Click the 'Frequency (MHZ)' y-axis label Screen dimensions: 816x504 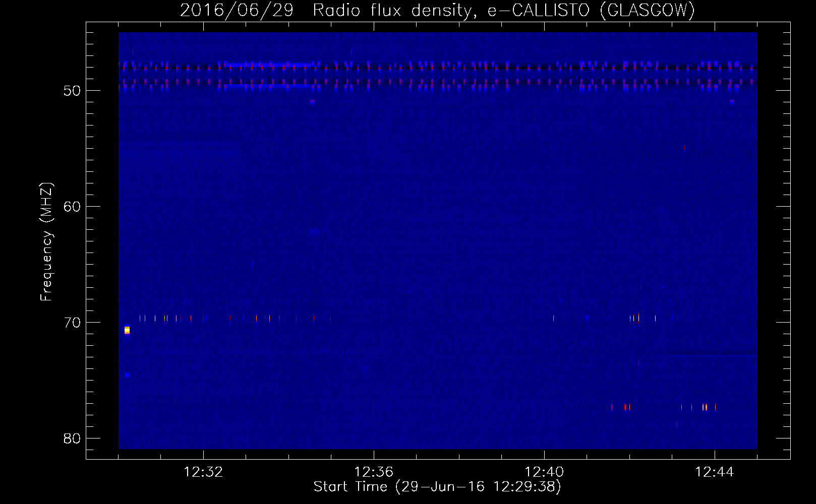coord(46,242)
